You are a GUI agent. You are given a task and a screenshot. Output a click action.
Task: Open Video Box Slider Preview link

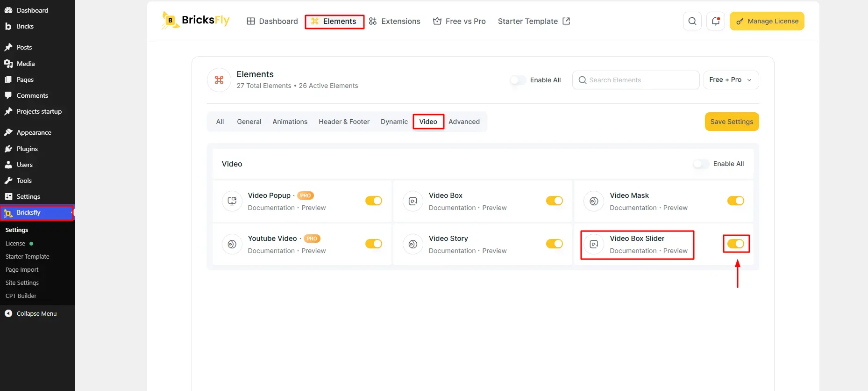[676, 251]
